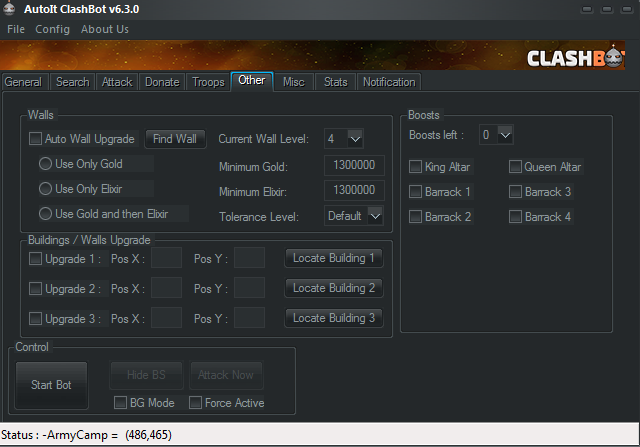This screenshot has width=640, height=447.
Task: Tick the Upgrade 1 checkbox
Action: click(36, 258)
